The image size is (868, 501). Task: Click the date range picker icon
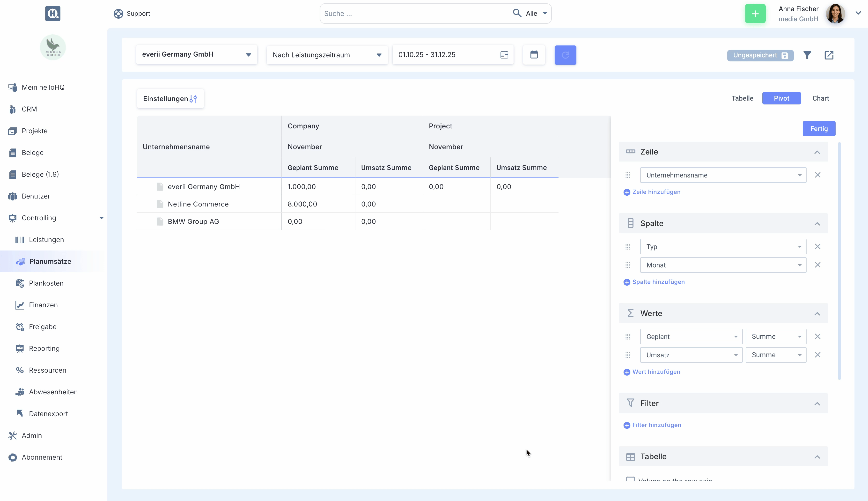pyautogui.click(x=504, y=55)
